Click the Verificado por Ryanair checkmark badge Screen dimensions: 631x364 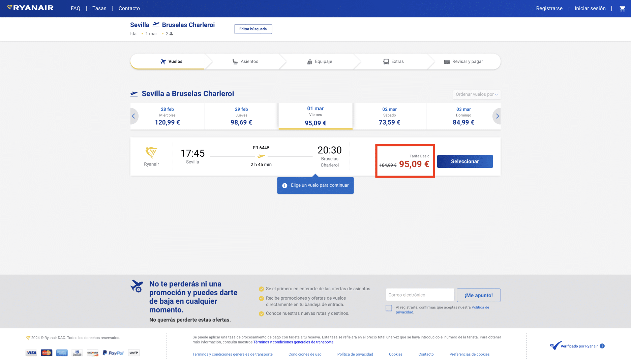pyautogui.click(x=556, y=345)
